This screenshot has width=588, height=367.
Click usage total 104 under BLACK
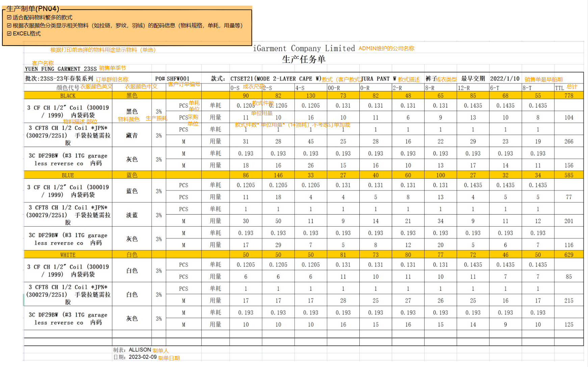569,118
